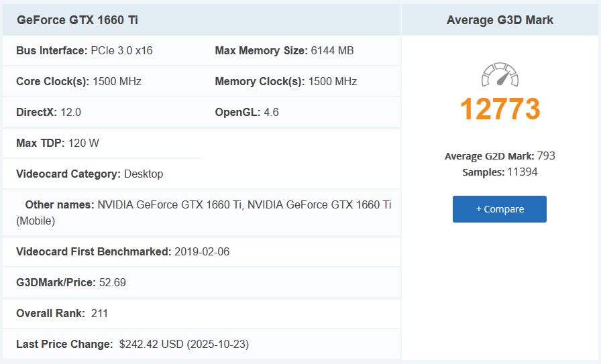The width and height of the screenshot is (601, 364).
Task: Click the Average G3D Mark header
Action: tap(500, 19)
